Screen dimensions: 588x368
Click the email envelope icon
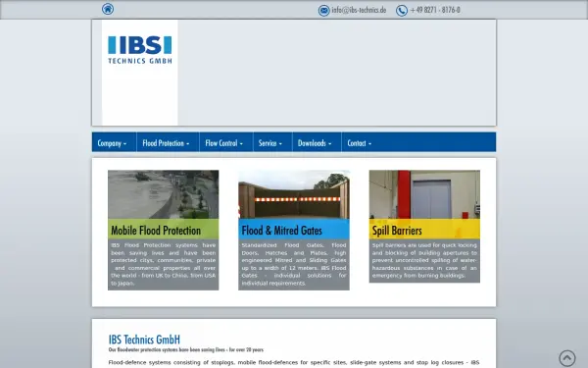click(x=324, y=11)
